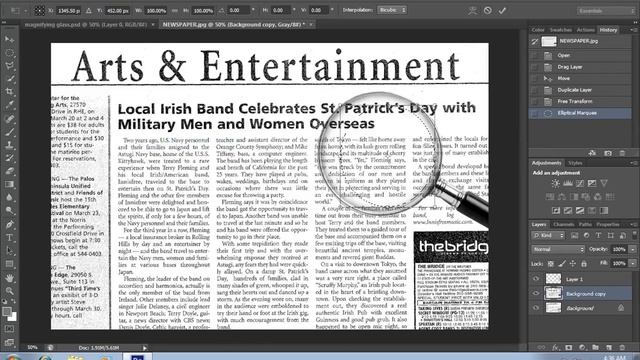The height and width of the screenshot is (360, 640).
Task: Select the Eyedropper tool
Action: [x=9, y=105]
